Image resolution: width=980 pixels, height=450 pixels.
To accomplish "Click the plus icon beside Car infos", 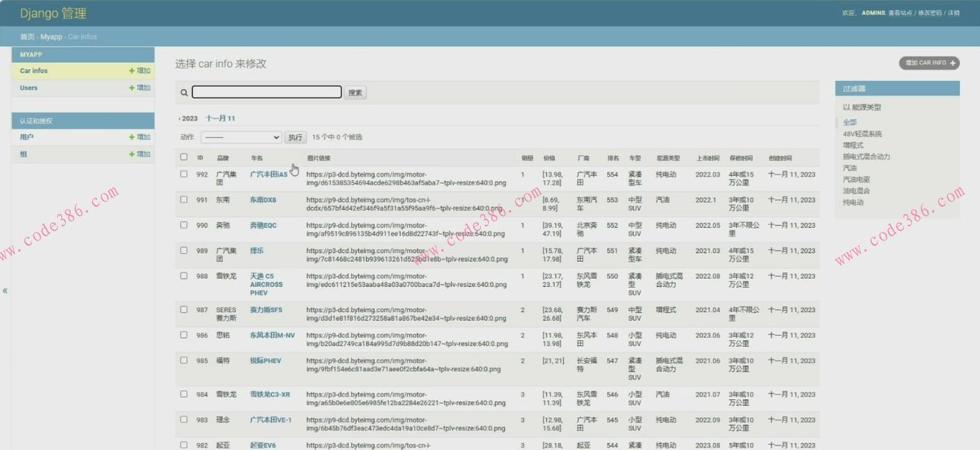I will [132, 71].
